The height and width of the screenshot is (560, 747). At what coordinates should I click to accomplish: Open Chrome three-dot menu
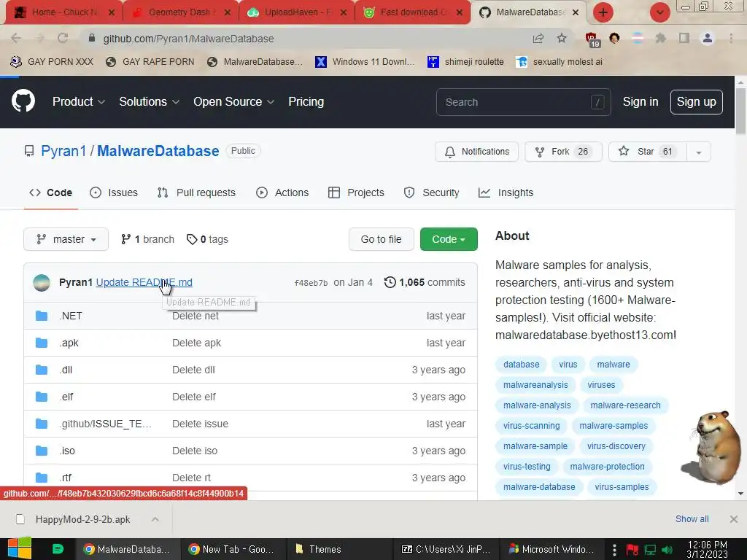(x=731, y=38)
